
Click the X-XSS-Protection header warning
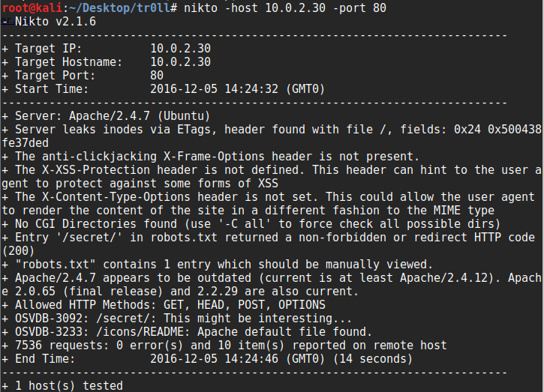click(272, 176)
